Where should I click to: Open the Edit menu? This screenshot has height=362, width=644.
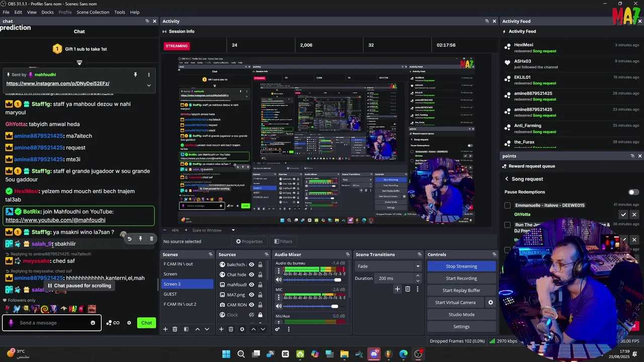tap(18, 12)
